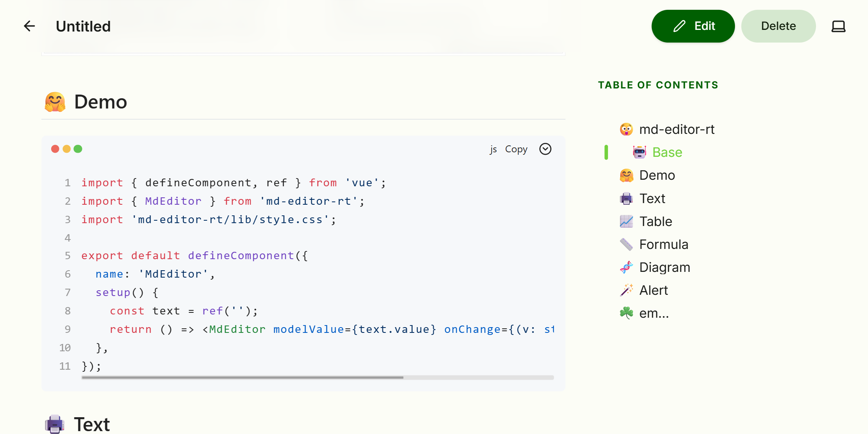Image resolution: width=868 pixels, height=434 pixels.
Task: Click the hugging face emoji beside Demo heading
Action: [55, 102]
